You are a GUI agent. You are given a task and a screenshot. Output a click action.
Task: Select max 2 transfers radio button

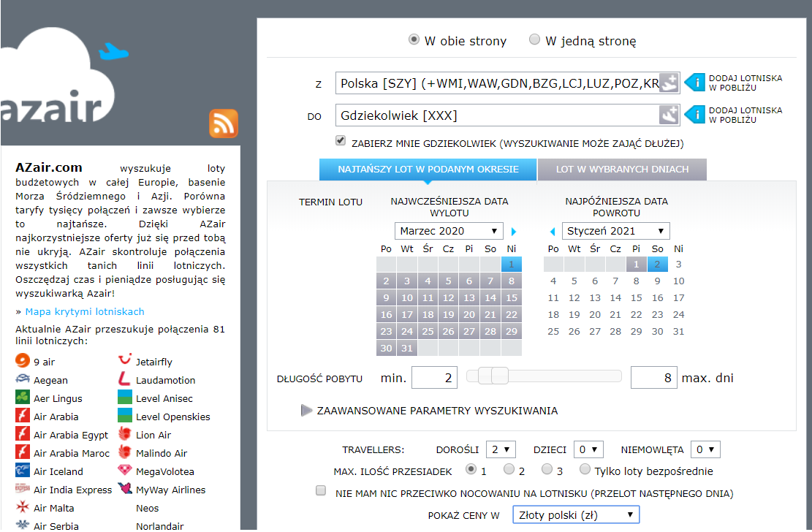[509, 469]
